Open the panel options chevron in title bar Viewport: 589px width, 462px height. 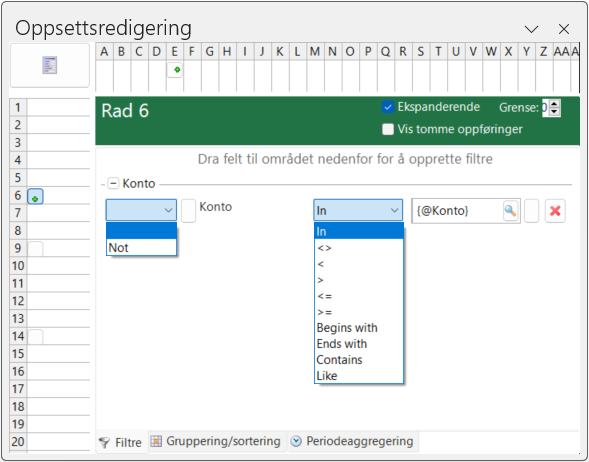(532, 29)
